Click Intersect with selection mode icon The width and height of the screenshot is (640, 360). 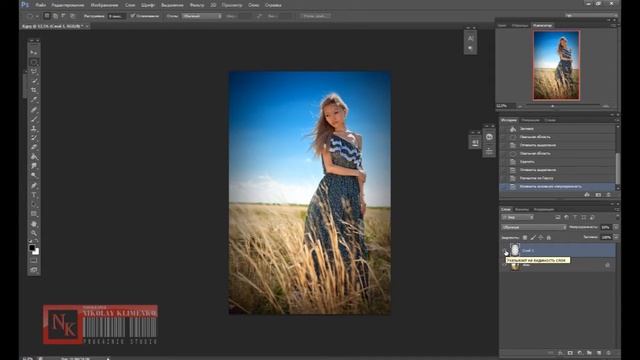coord(72,16)
